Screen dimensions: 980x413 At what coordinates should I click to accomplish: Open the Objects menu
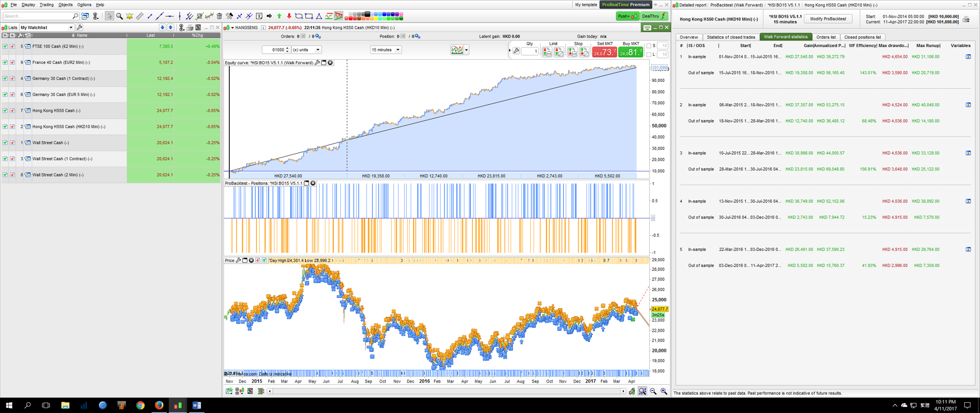click(x=65, y=4)
